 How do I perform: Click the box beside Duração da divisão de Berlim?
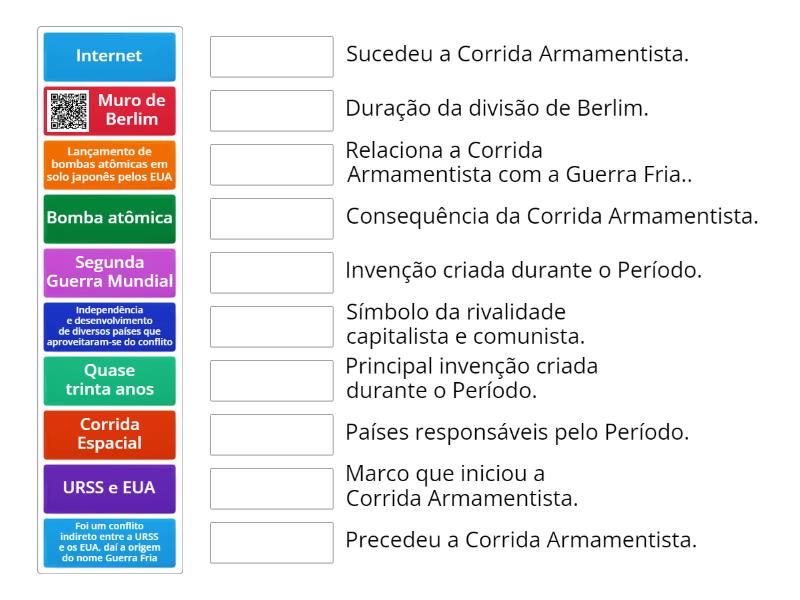click(x=272, y=111)
